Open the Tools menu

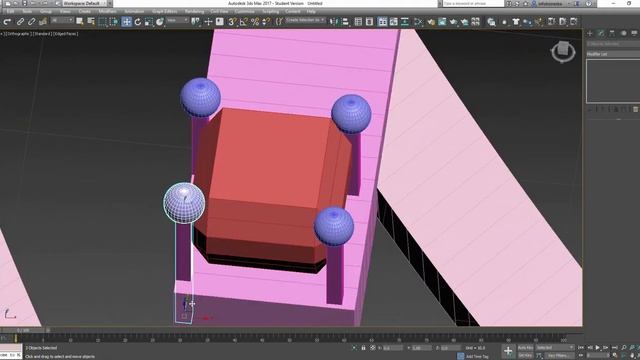click(x=27, y=11)
